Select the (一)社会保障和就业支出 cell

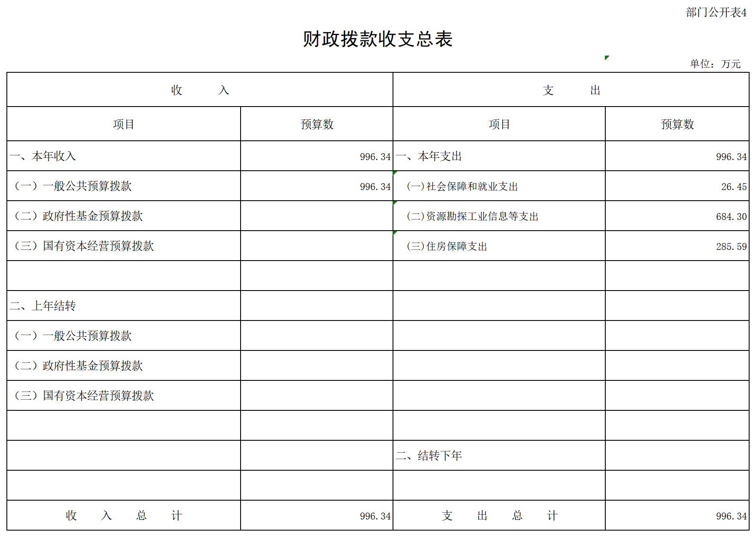[x=499, y=186]
